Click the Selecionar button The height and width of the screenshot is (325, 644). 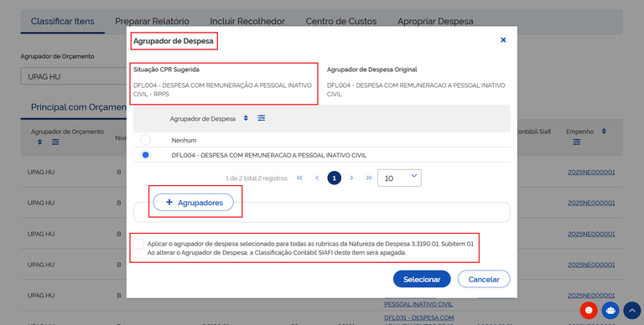(422, 279)
